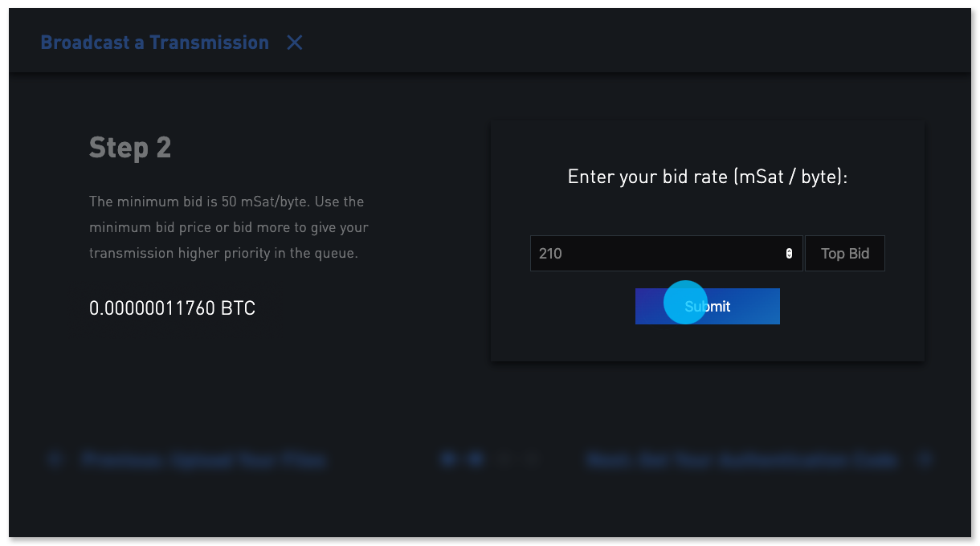This screenshot has height=546, width=980.
Task: Click the minimum bid description text
Action: coord(228,227)
